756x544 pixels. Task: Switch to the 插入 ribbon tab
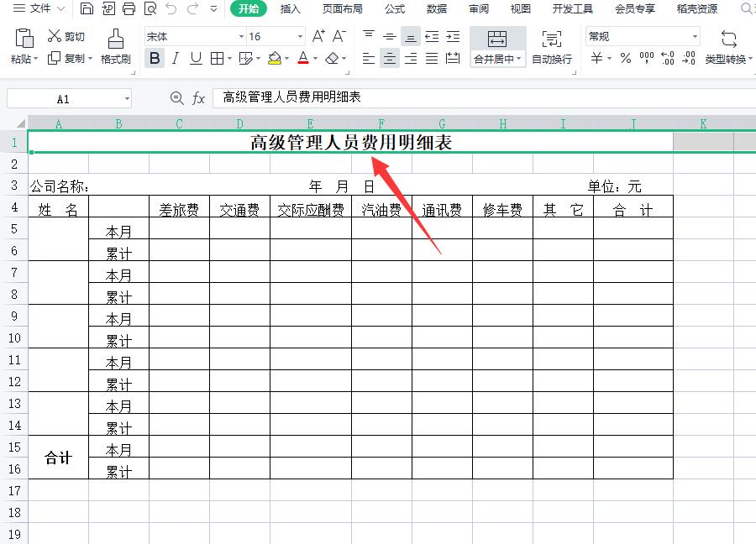click(x=290, y=9)
